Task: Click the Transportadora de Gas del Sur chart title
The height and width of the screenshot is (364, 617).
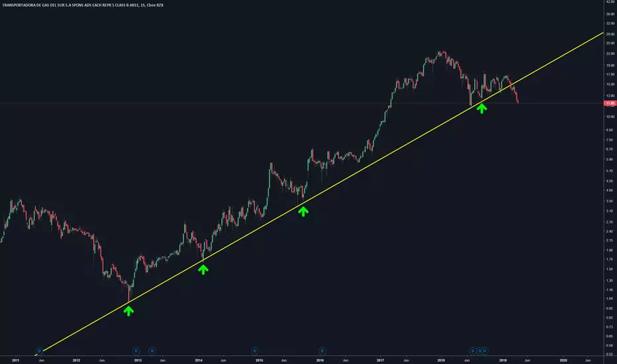Action: tap(83, 5)
